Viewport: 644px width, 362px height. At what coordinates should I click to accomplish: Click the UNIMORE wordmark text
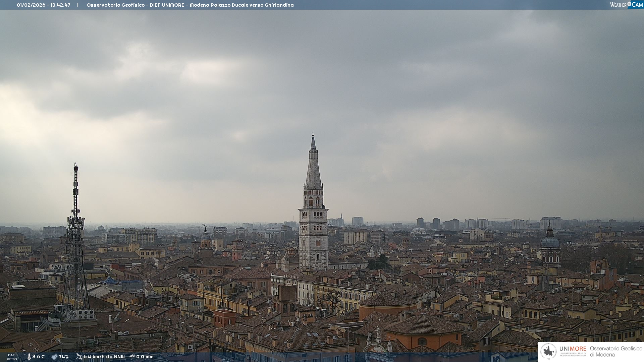coord(573,349)
